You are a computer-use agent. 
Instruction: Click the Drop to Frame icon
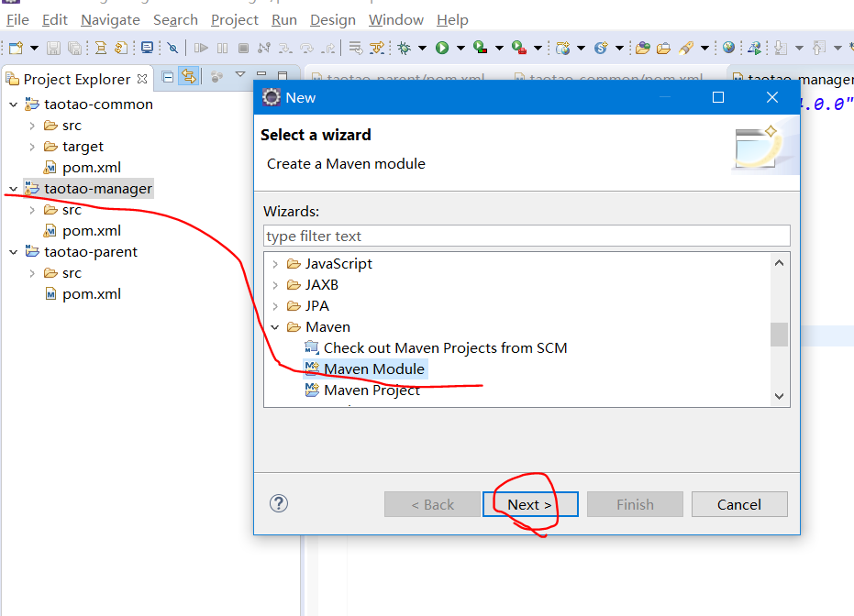click(x=356, y=48)
